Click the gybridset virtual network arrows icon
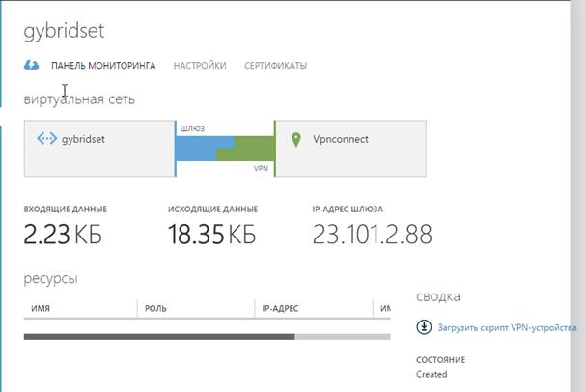Screen dimensions: 585x392 pyautogui.click(x=46, y=139)
